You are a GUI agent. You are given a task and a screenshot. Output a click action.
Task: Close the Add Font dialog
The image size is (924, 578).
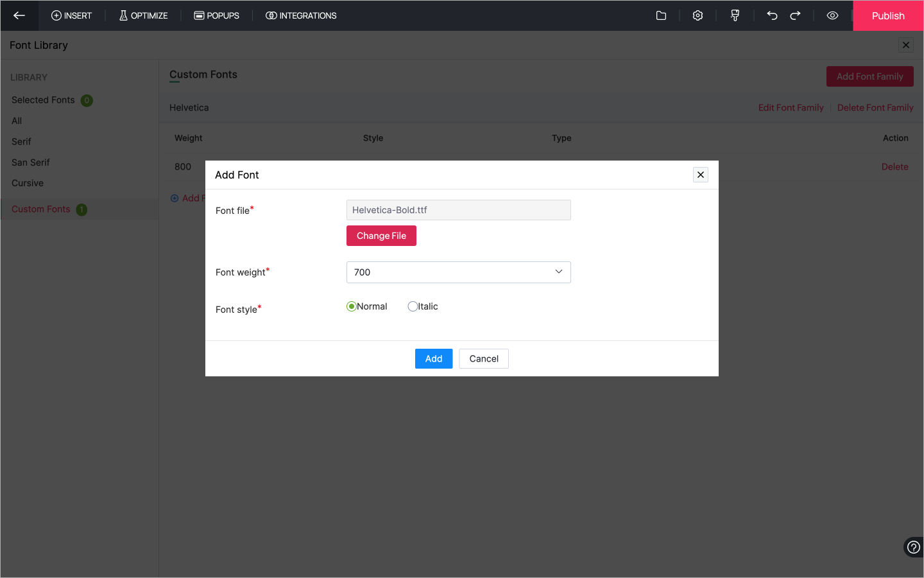pos(701,175)
